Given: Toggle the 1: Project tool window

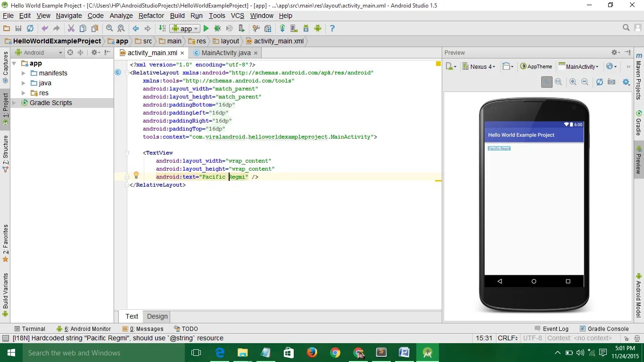Looking at the screenshot, I should [x=5, y=108].
